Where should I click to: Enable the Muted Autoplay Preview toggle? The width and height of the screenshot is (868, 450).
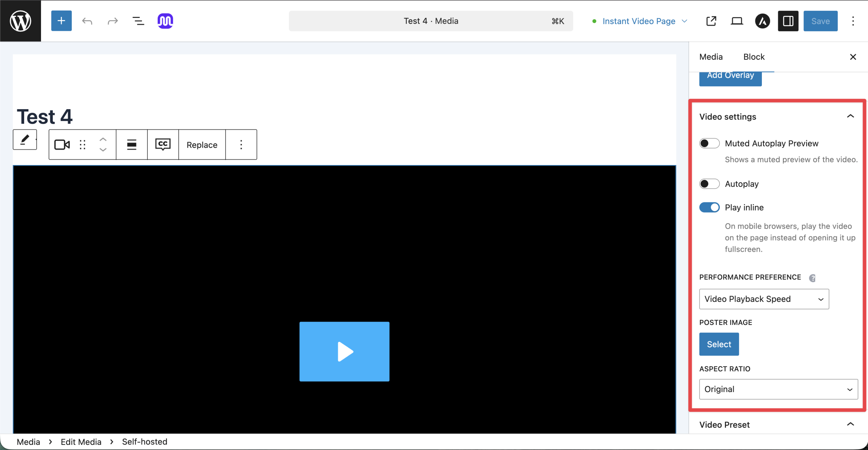click(709, 143)
